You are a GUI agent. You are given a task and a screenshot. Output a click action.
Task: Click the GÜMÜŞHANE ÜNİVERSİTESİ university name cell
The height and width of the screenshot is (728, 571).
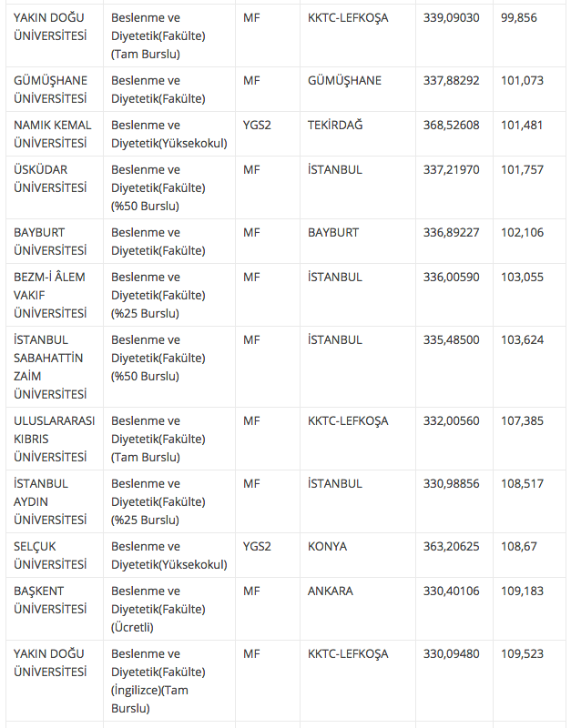51,89
